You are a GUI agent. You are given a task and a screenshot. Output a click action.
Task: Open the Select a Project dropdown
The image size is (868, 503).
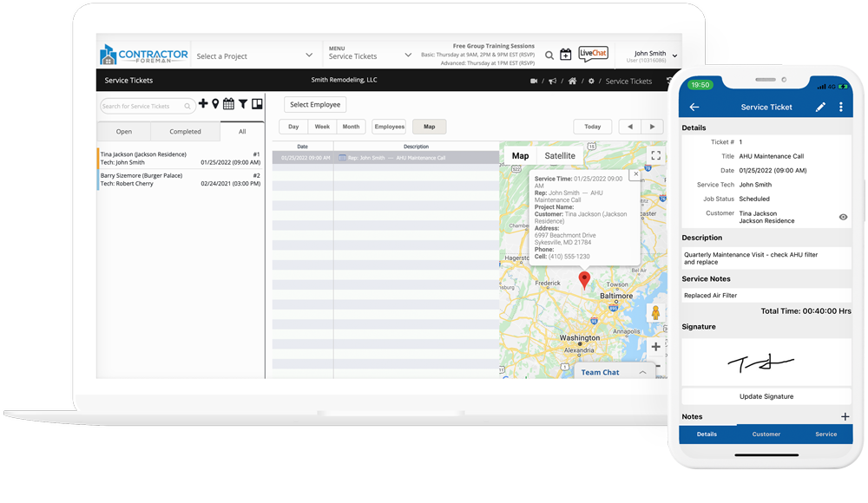[x=254, y=56]
